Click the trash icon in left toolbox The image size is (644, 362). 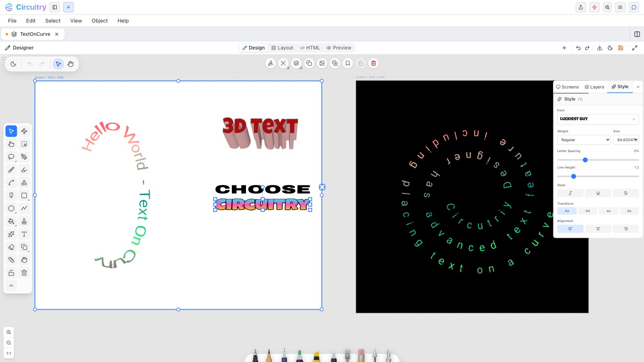point(24,273)
